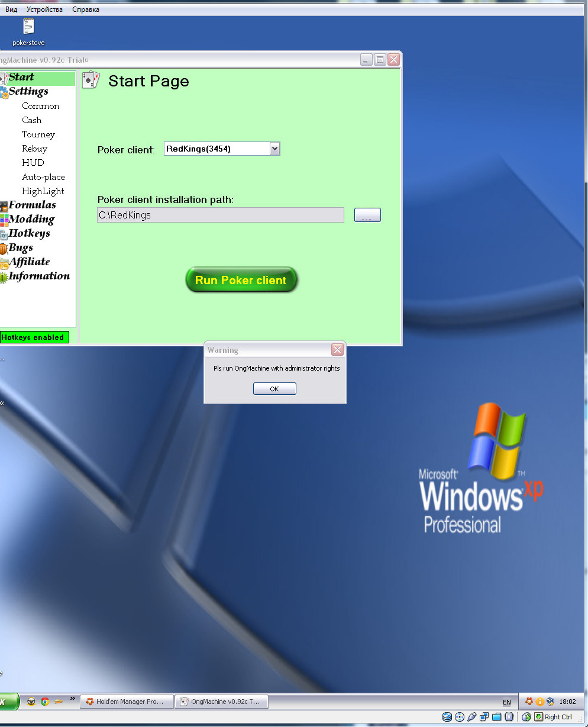Minimize the OngMachine window
Viewport: 588px width, 727px height.
(x=367, y=59)
